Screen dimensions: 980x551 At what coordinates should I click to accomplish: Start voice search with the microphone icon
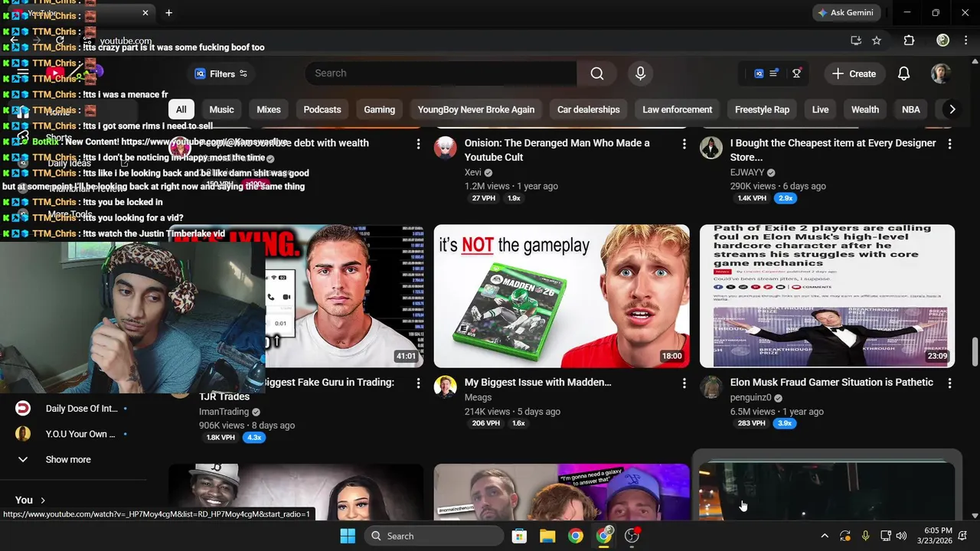tap(641, 73)
